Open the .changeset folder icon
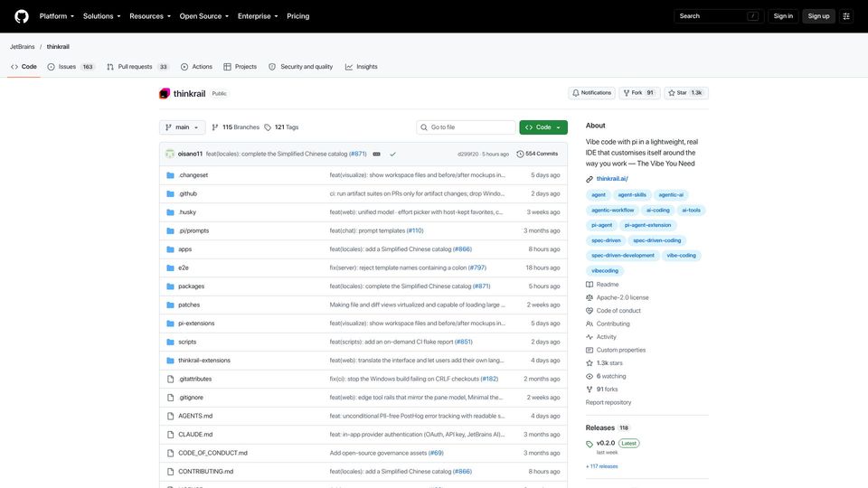The height and width of the screenshot is (488, 868). coord(171,175)
